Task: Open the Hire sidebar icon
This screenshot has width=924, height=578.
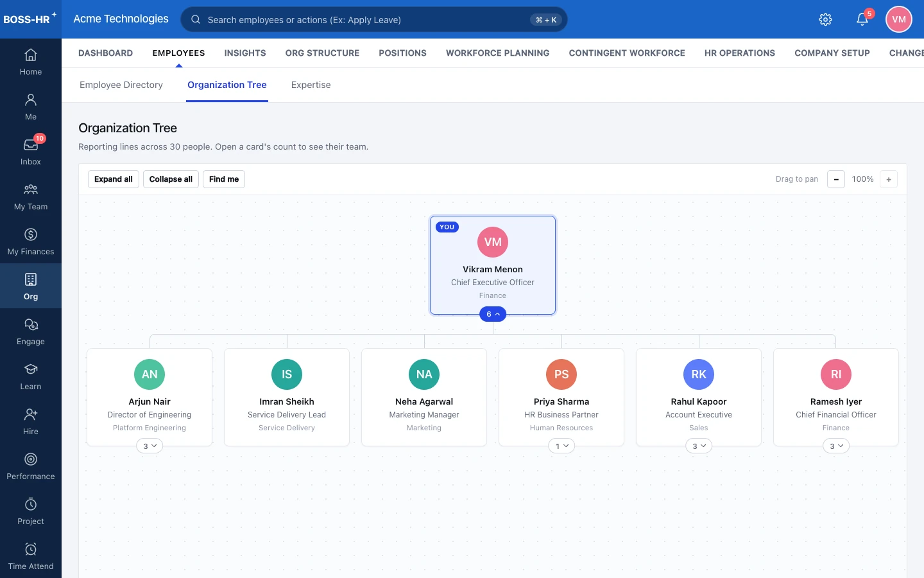Action: coord(31,421)
